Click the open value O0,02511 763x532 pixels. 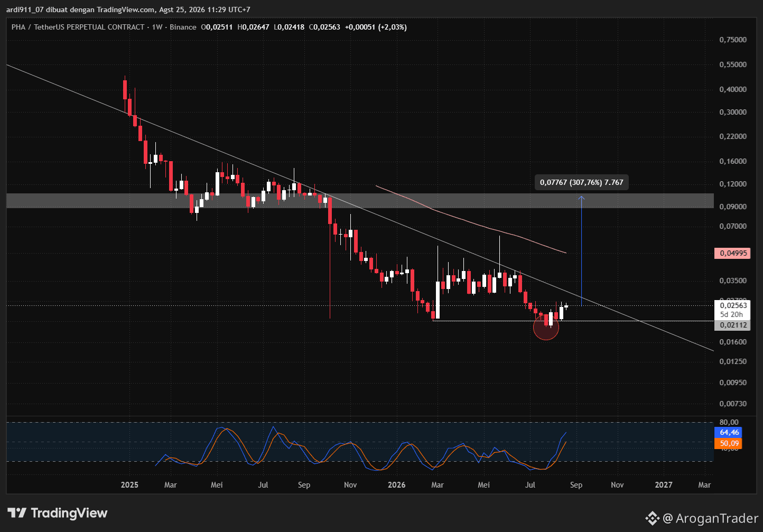click(x=217, y=27)
